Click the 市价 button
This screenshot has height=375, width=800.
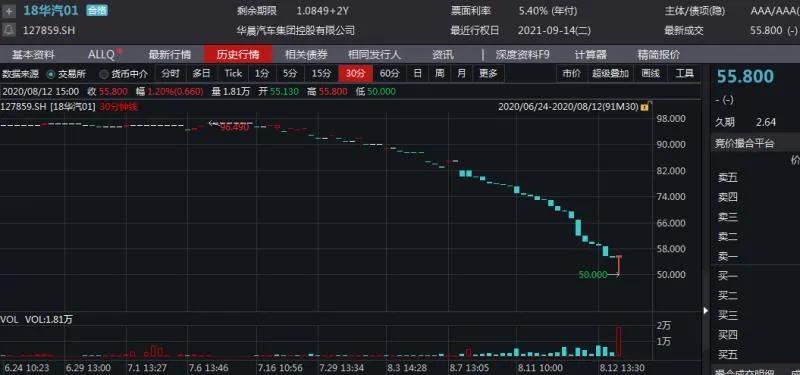tap(571, 73)
